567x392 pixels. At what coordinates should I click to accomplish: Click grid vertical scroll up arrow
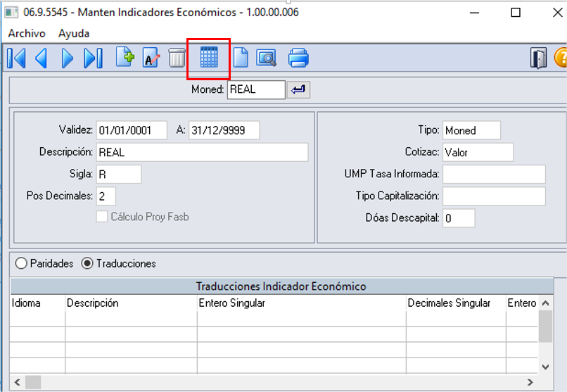click(x=545, y=303)
